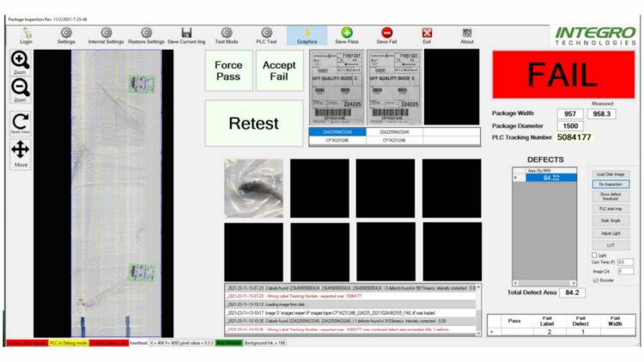The width and height of the screenshot is (644, 362).
Task: Click the zoom in magnifier
Action: coord(20,63)
